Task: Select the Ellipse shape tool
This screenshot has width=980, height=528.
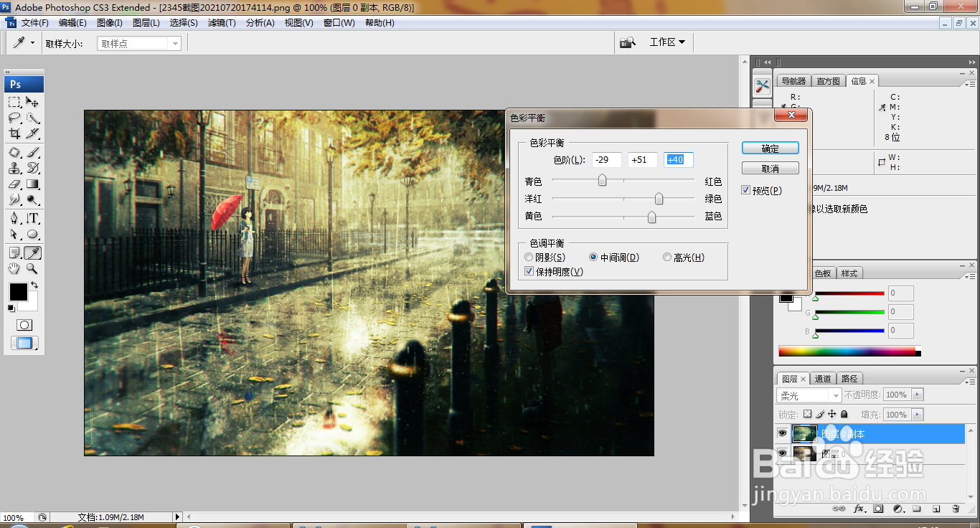Action: point(32,234)
